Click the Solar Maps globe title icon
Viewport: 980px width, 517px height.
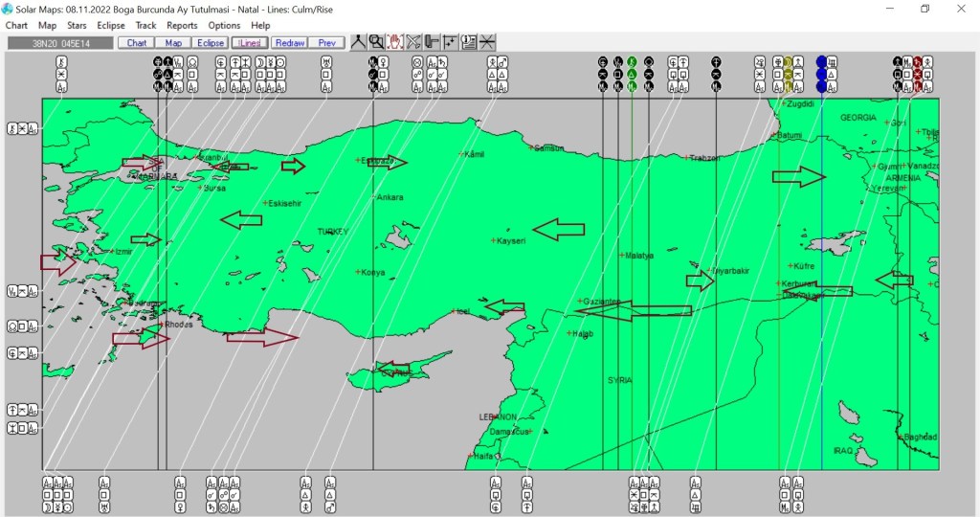[x=8, y=9]
